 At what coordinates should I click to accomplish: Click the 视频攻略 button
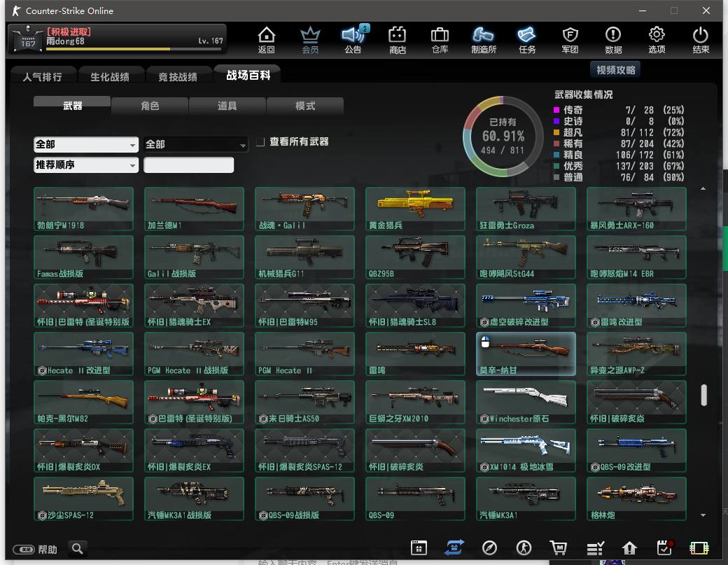pyautogui.click(x=615, y=70)
